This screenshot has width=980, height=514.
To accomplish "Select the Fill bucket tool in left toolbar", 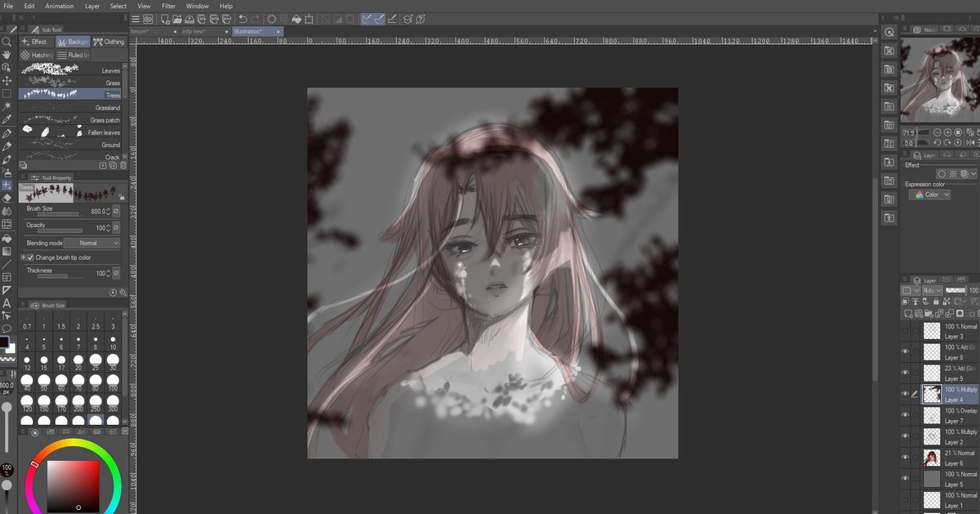I will coord(7,237).
